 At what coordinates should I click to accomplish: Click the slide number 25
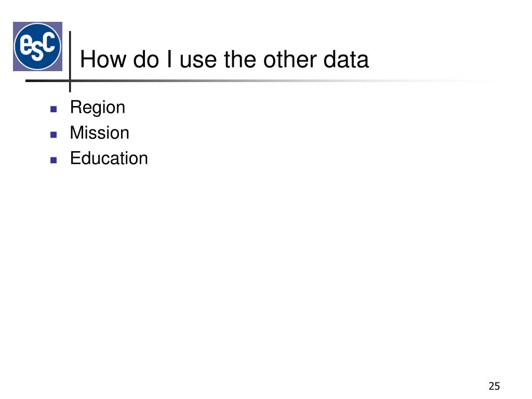(x=495, y=386)
